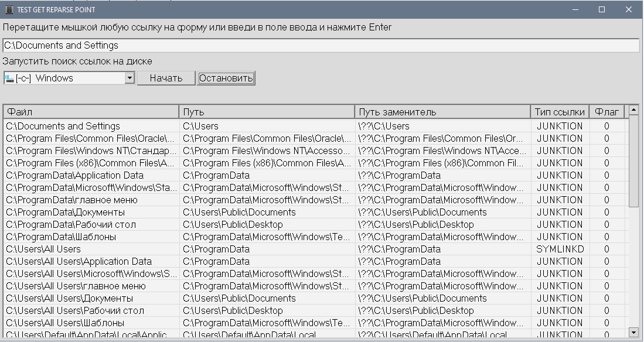Sort by Файл column header

tap(91, 112)
